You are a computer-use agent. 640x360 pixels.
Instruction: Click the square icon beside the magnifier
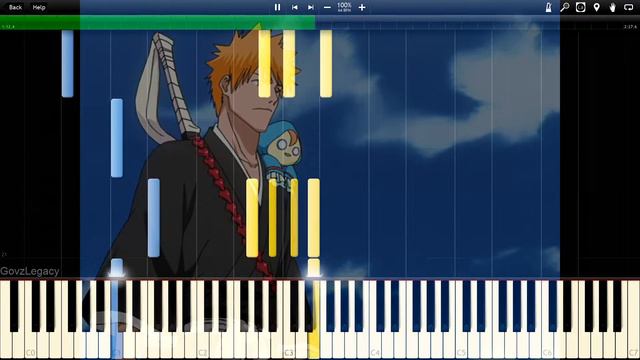click(x=580, y=7)
